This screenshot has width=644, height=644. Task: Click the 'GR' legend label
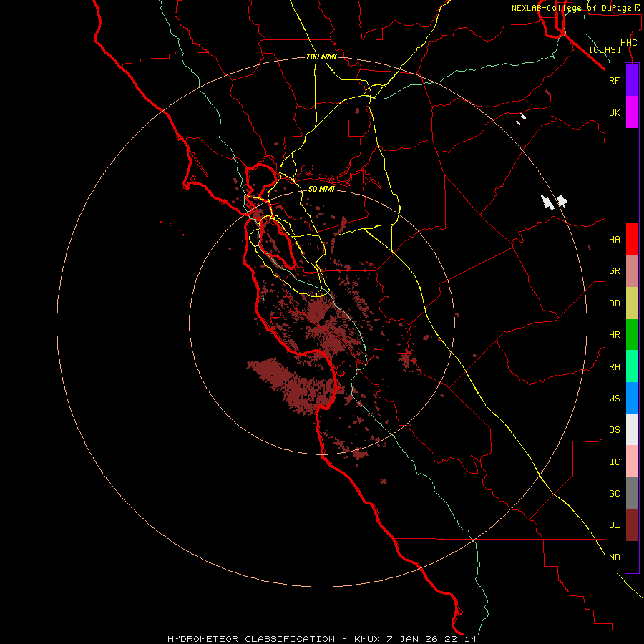614,271
